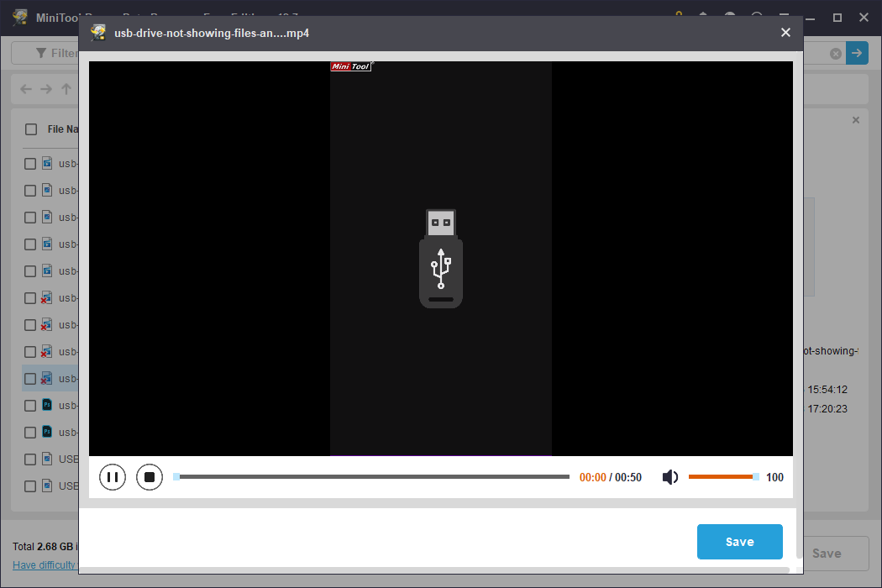Open Filter in the MiniTool main window
The image size is (882, 588).
pos(56,53)
